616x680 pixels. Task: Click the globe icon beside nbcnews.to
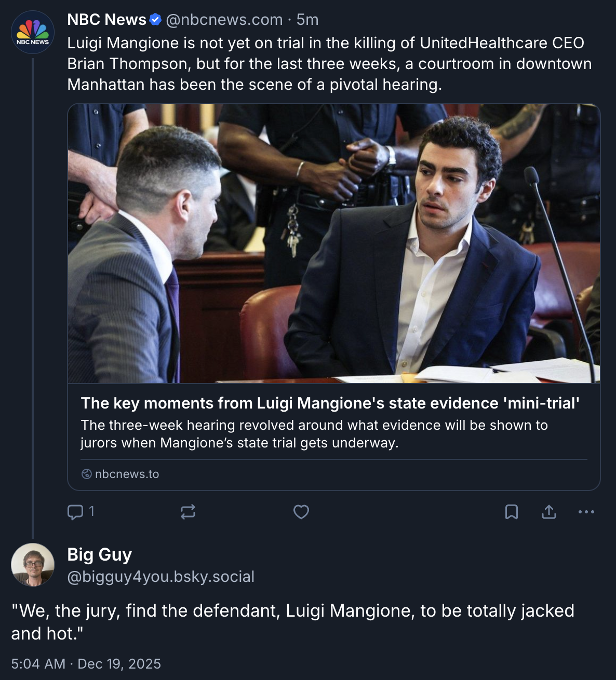(x=87, y=474)
